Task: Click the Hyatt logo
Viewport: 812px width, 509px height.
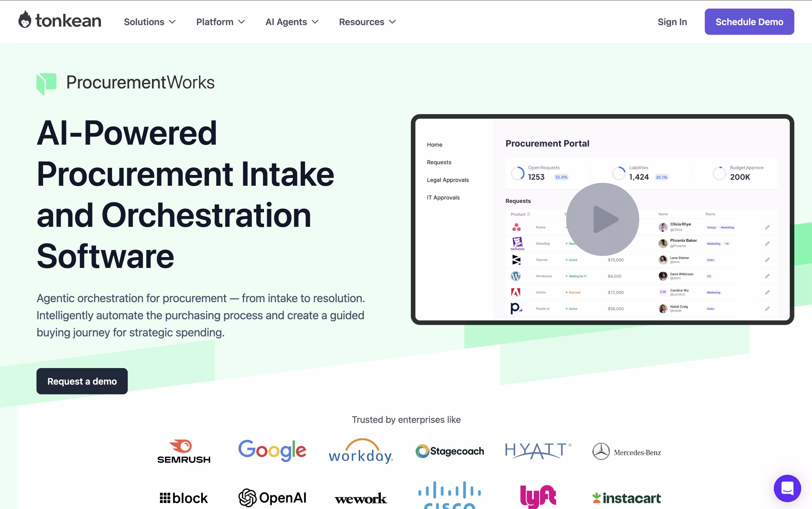Action: click(538, 451)
